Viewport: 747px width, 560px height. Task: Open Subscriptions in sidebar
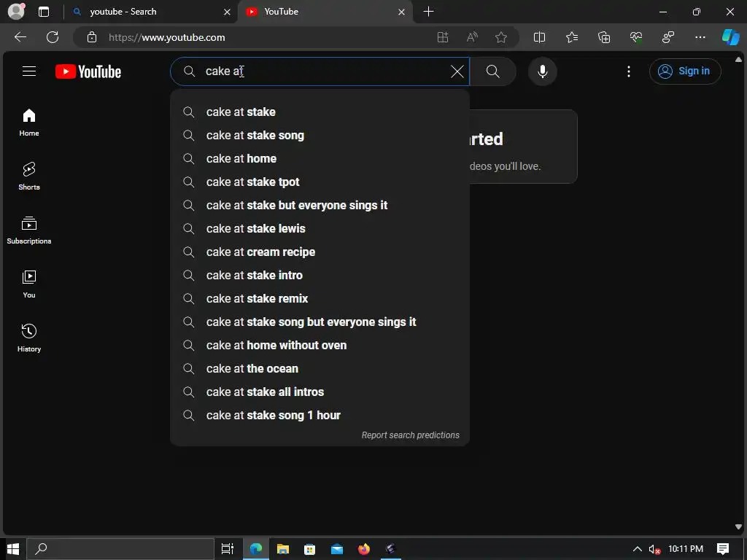[x=29, y=230]
